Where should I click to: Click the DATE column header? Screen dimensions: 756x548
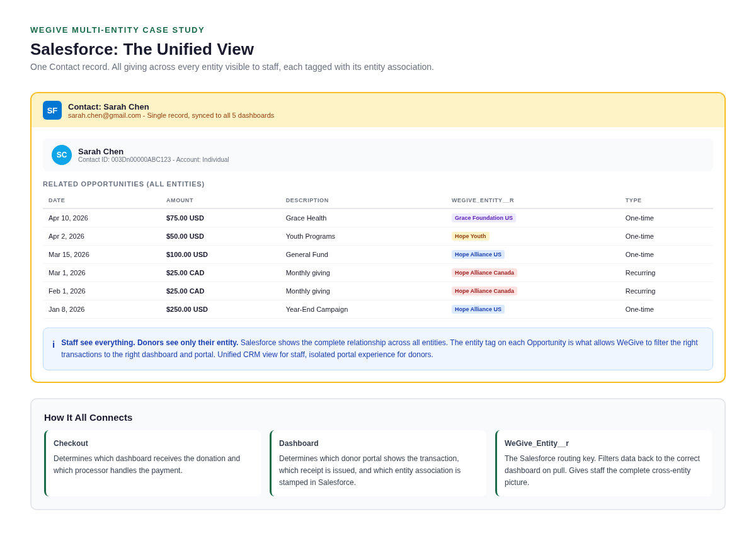[57, 200]
